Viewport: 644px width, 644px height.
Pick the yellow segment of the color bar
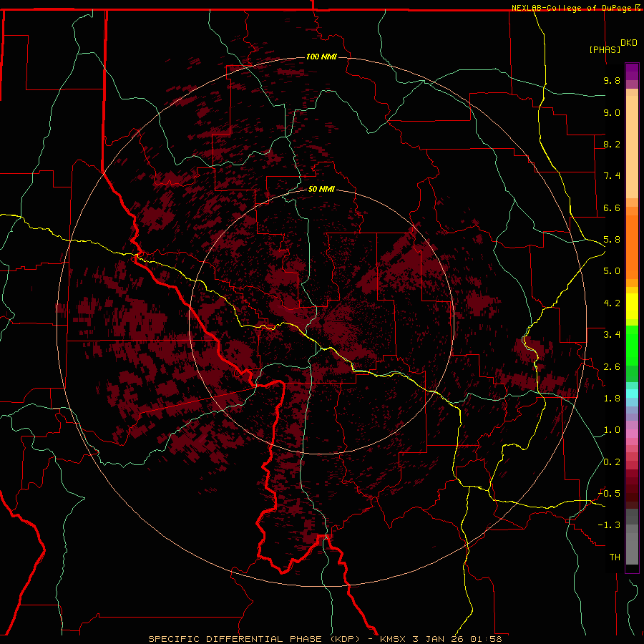point(632,306)
